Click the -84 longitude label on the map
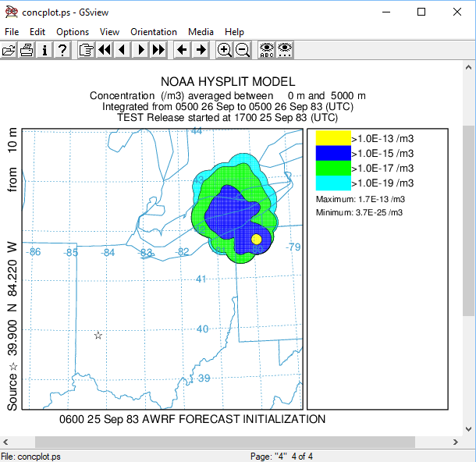This screenshot has width=476, height=462. [108, 252]
